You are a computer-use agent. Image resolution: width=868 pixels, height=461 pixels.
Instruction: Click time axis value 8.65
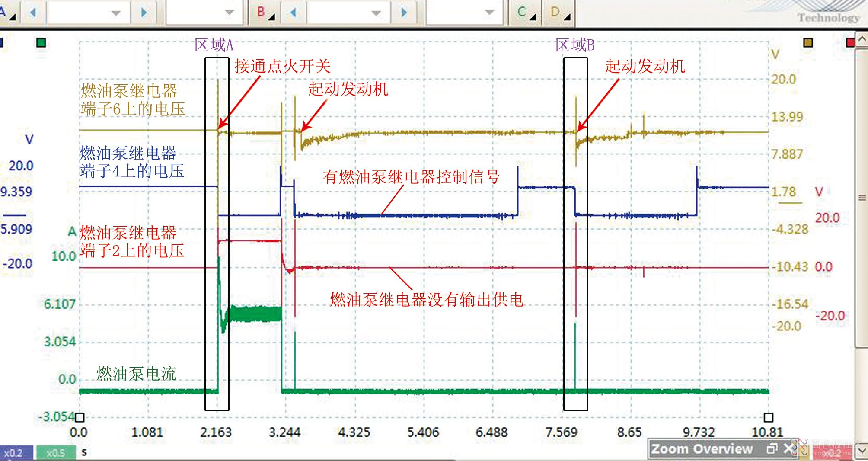629,432
